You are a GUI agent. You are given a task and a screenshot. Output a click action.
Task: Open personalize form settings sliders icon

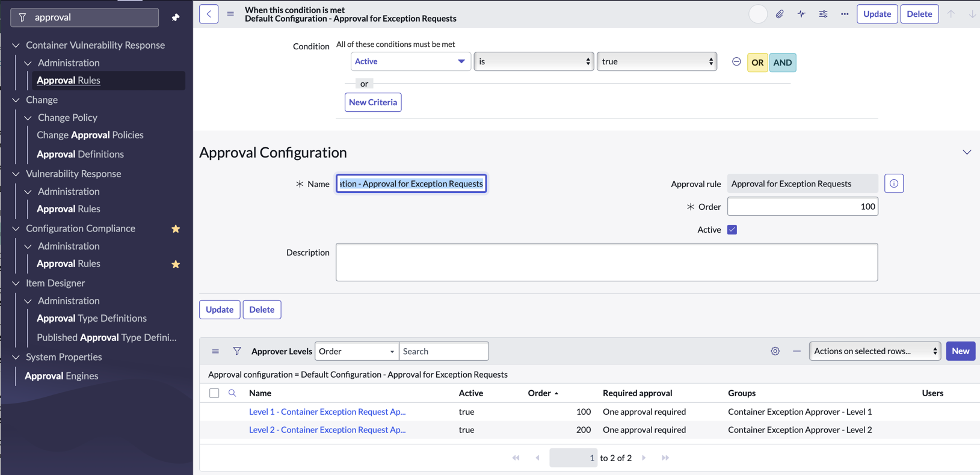pyautogui.click(x=823, y=14)
